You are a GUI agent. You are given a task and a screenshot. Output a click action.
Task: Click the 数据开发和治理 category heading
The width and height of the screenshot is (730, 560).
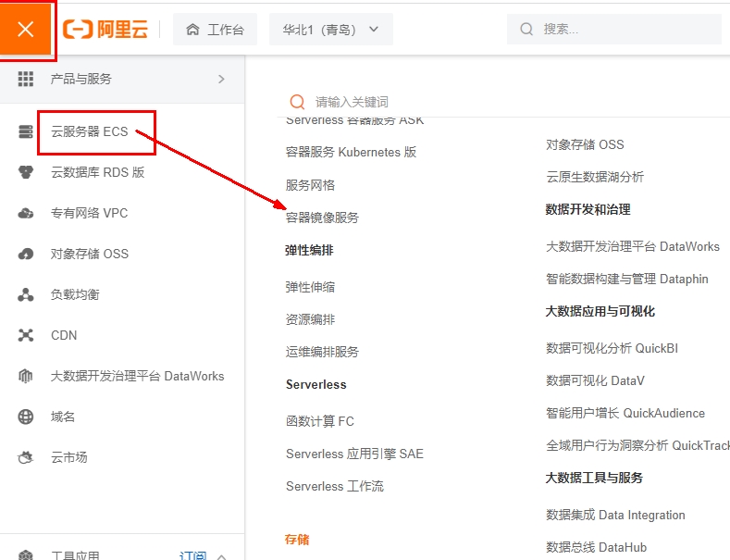(x=588, y=209)
